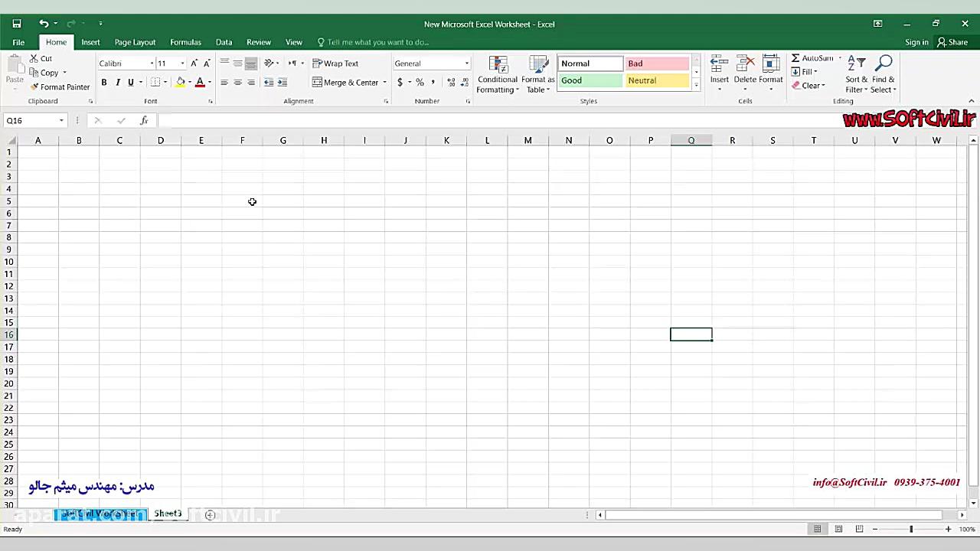Screen dimensions: 980x551
Task: Select column F header
Action: click(242, 140)
